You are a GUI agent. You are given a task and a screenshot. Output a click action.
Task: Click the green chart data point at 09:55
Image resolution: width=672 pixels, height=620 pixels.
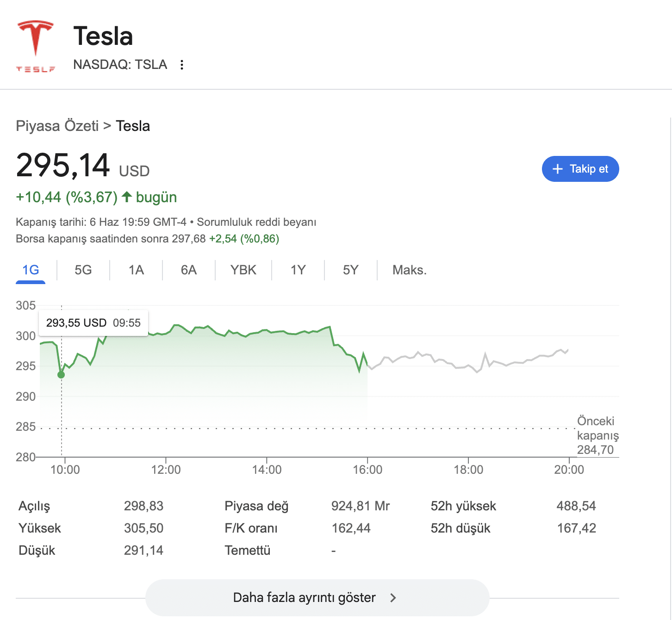pyautogui.click(x=61, y=375)
